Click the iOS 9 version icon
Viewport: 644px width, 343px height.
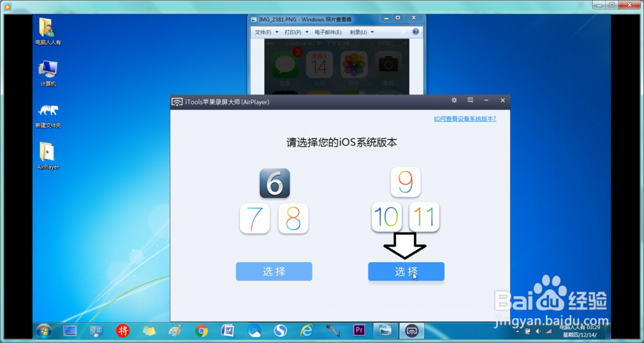tap(406, 181)
